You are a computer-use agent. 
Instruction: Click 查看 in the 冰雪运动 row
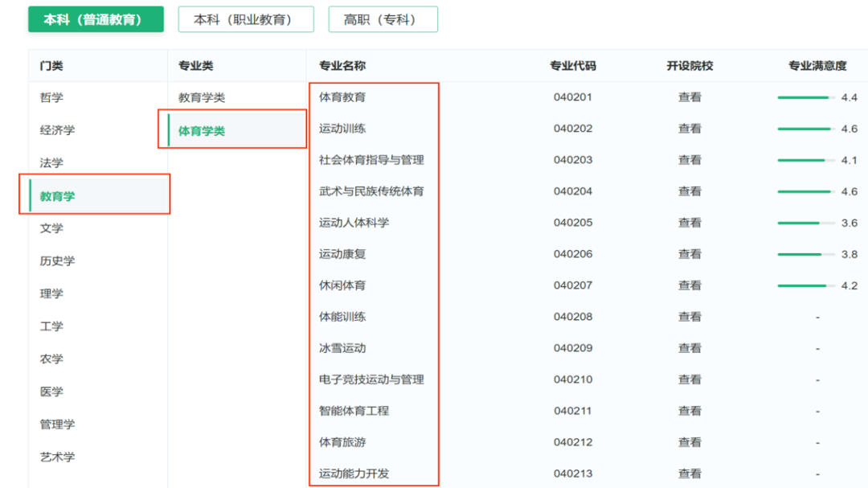690,348
